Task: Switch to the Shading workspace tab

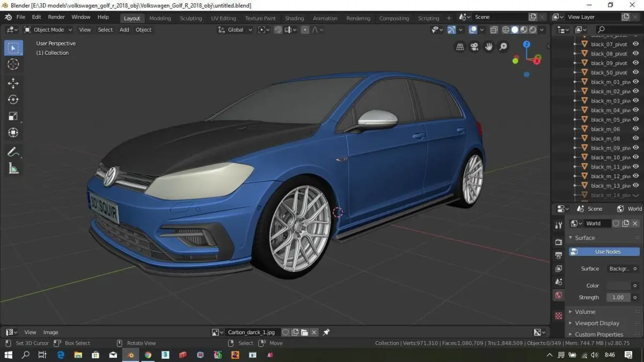Action: click(294, 18)
